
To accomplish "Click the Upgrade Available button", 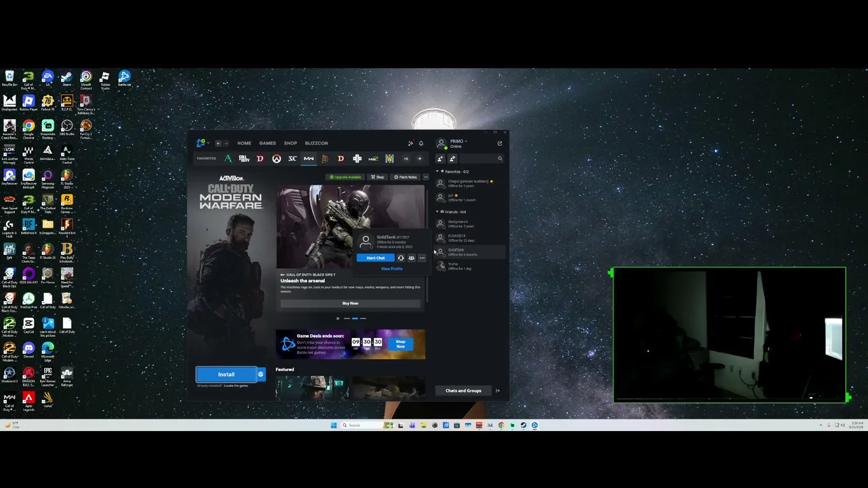I will click(x=345, y=177).
